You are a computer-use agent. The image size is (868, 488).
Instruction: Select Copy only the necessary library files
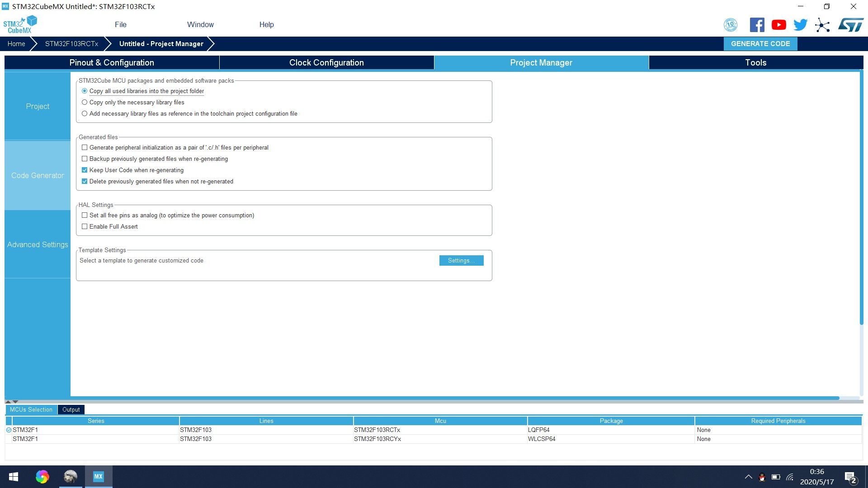85,103
